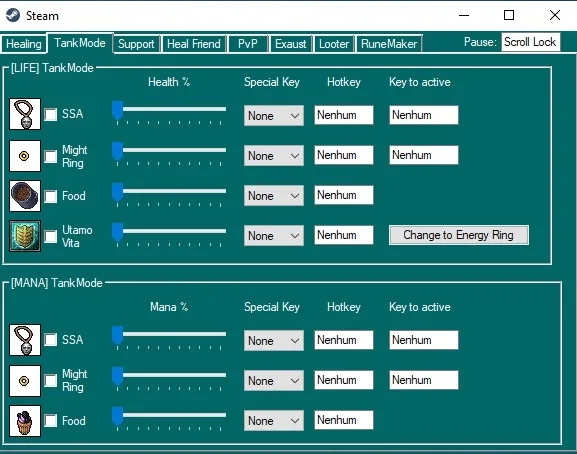Click Key to active field for MANA SSA
This screenshot has width=577, height=454.
(x=424, y=340)
